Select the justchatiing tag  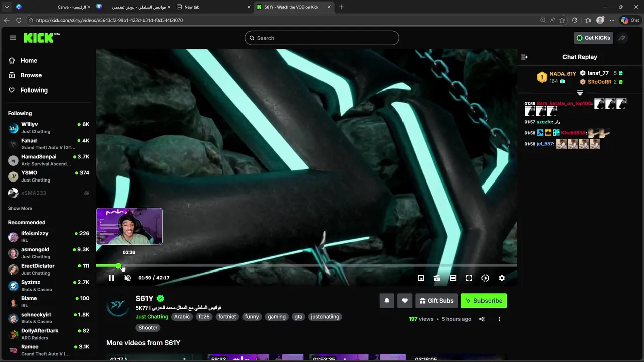(325, 317)
